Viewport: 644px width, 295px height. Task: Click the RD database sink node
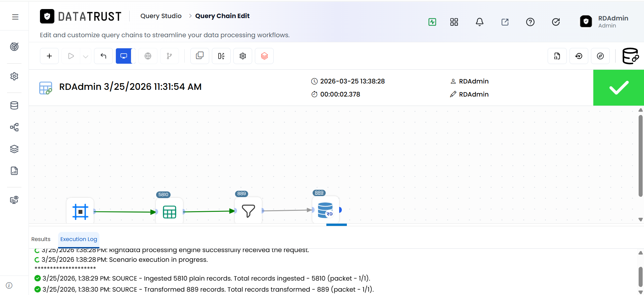click(325, 210)
